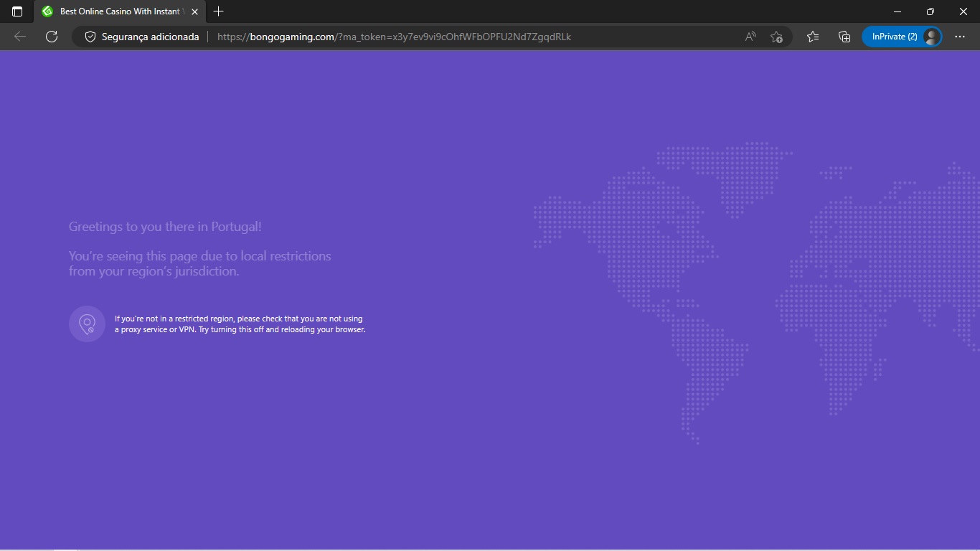The height and width of the screenshot is (551, 980).
Task: Click the VPN proxy notice text
Action: pos(240,324)
